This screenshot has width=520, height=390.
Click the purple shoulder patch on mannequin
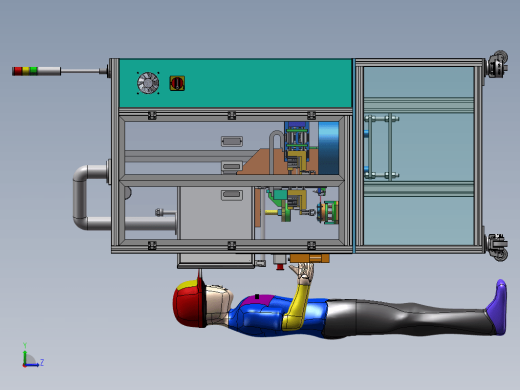point(257,301)
